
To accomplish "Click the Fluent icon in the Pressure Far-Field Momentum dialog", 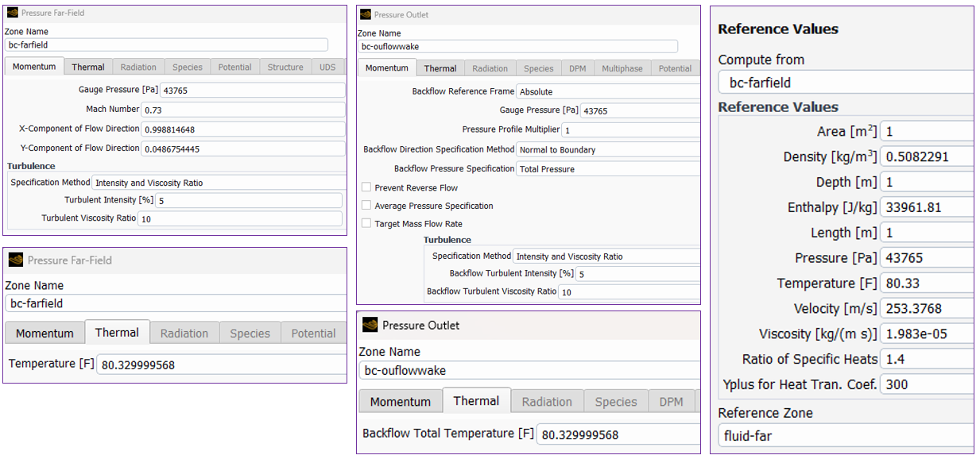I will (x=12, y=13).
